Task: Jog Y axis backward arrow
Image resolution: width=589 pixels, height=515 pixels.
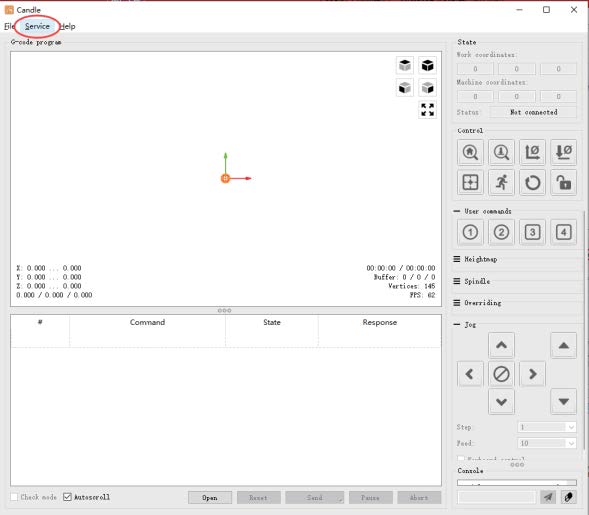Action: (x=501, y=402)
